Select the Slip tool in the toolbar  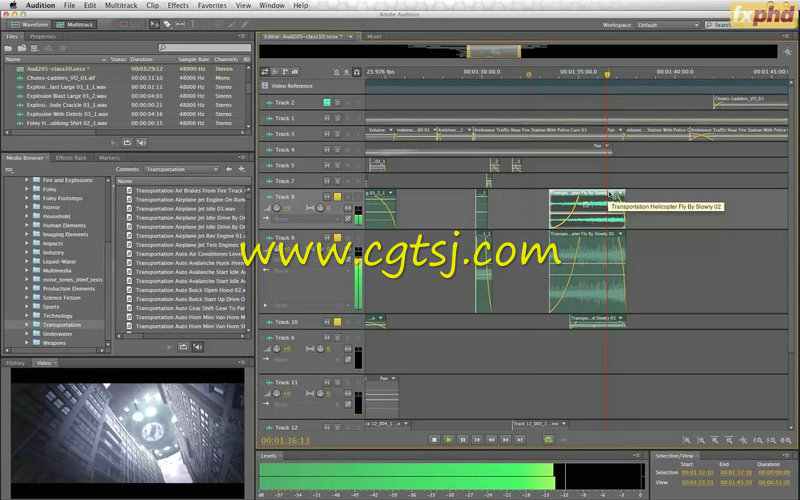[180, 24]
